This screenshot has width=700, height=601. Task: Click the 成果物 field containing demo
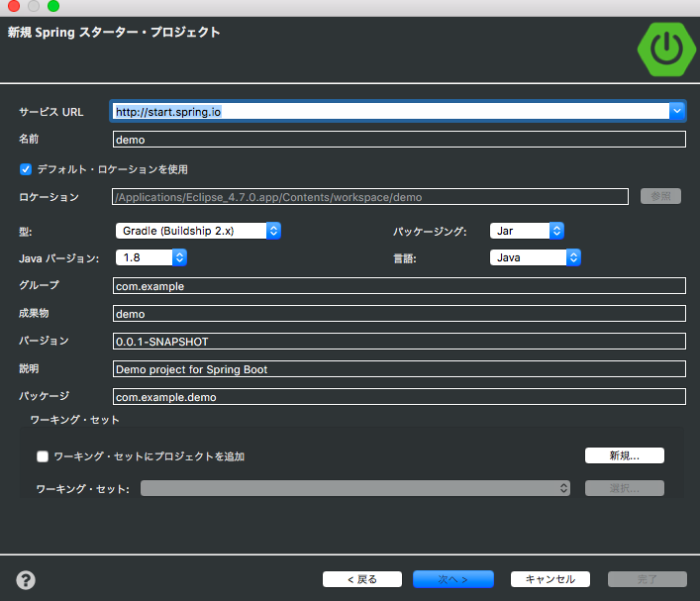point(399,314)
